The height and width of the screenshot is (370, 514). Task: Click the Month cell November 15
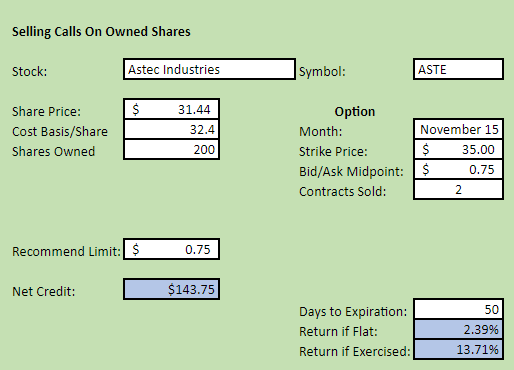pyautogui.click(x=458, y=129)
